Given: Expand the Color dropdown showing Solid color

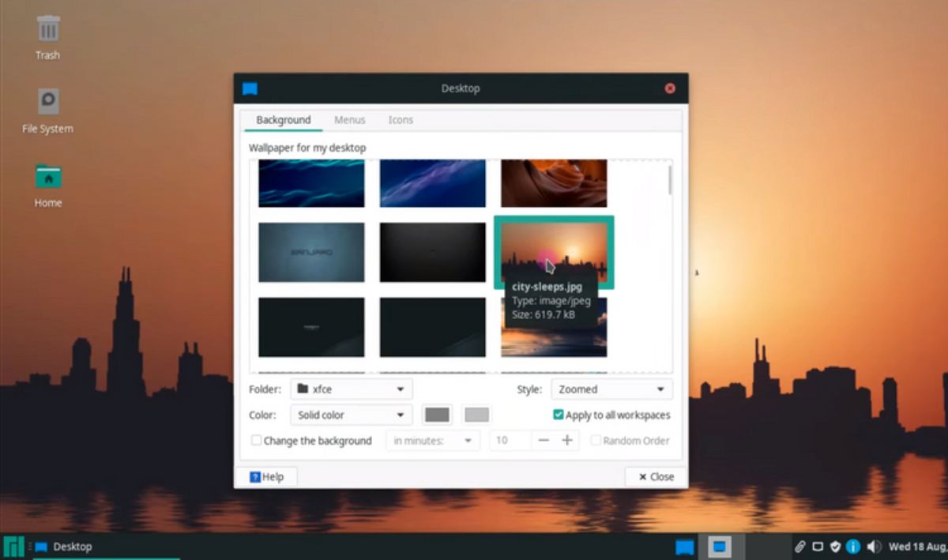Looking at the screenshot, I should pyautogui.click(x=352, y=415).
